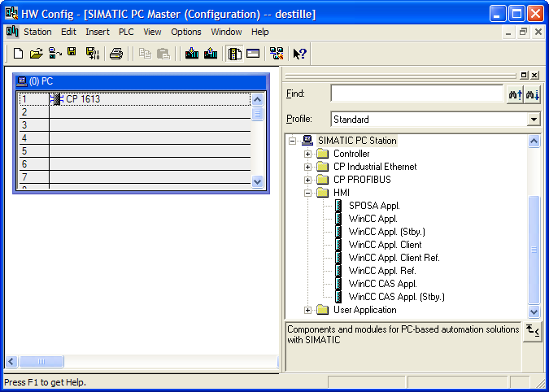
Task: Click the catalog info toggle icon
Action: pyautogui.click(x=532, y=331)
